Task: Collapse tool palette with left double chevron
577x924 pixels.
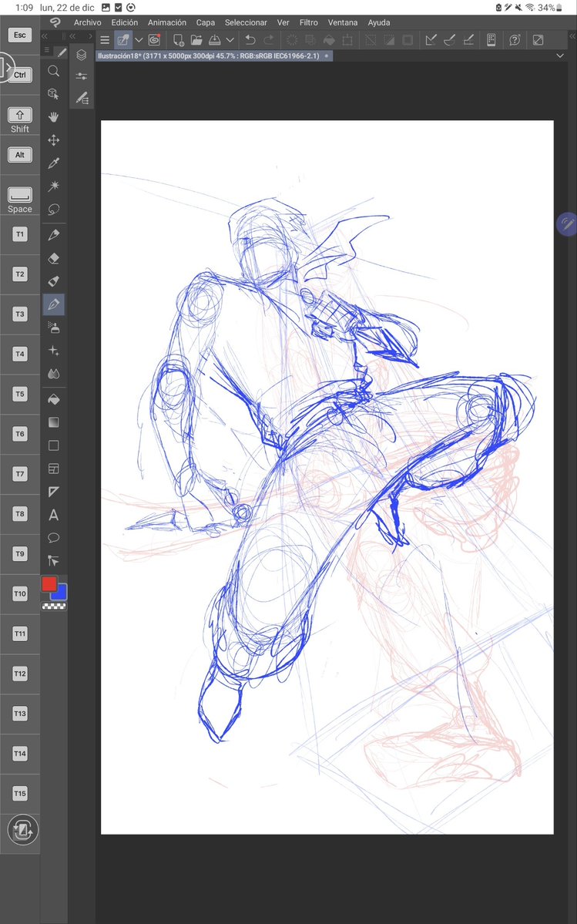Action: [x=45, y=36]
